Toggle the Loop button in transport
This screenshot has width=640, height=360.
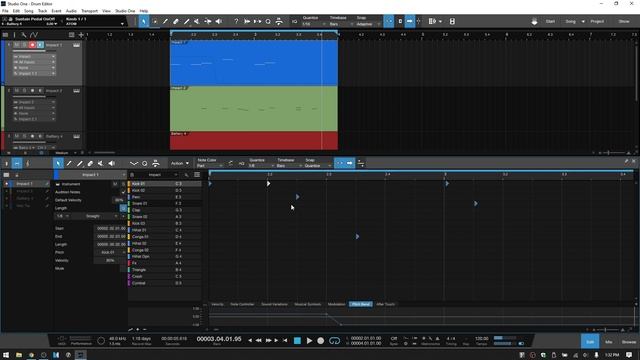(334, 340)
